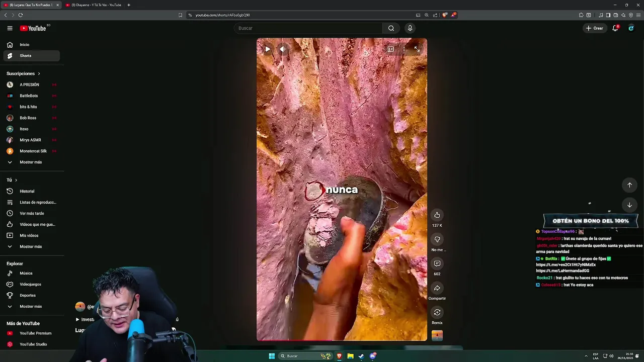Enter fullscreen on the Short
Screen dimensions: 644x362
tap(417, 49)
